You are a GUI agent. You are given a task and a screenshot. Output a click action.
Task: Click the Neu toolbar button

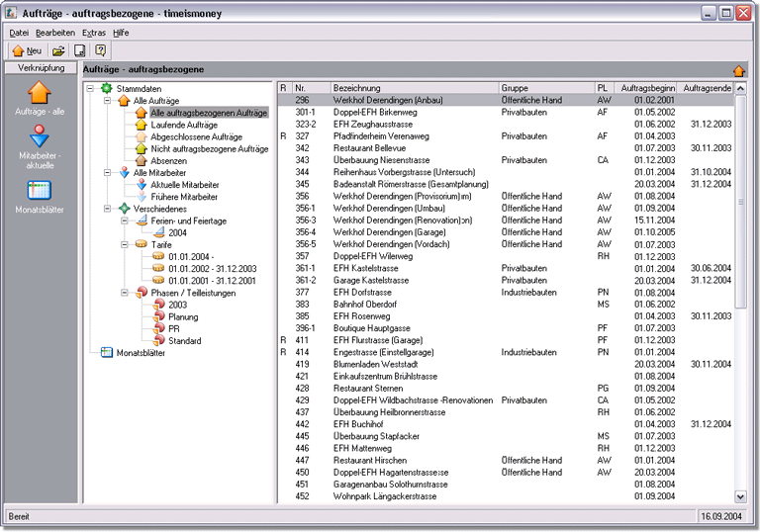27,50
